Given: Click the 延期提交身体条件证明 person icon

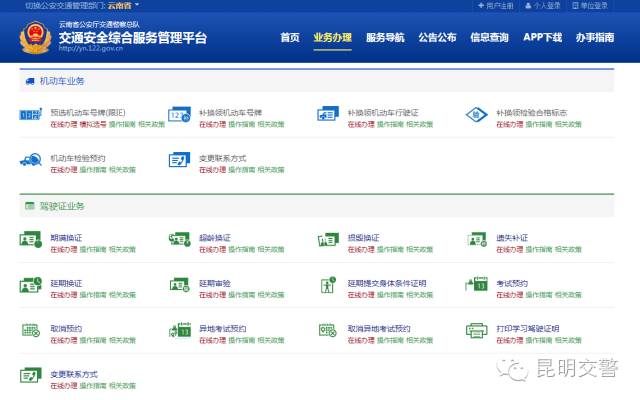Looking at the screenshot, I should point(328,285).
